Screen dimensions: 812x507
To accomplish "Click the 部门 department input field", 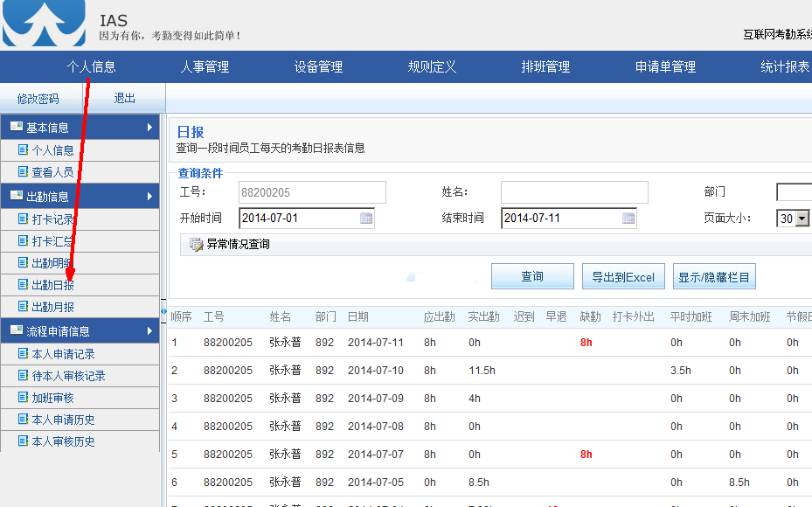I will point(794,192).
